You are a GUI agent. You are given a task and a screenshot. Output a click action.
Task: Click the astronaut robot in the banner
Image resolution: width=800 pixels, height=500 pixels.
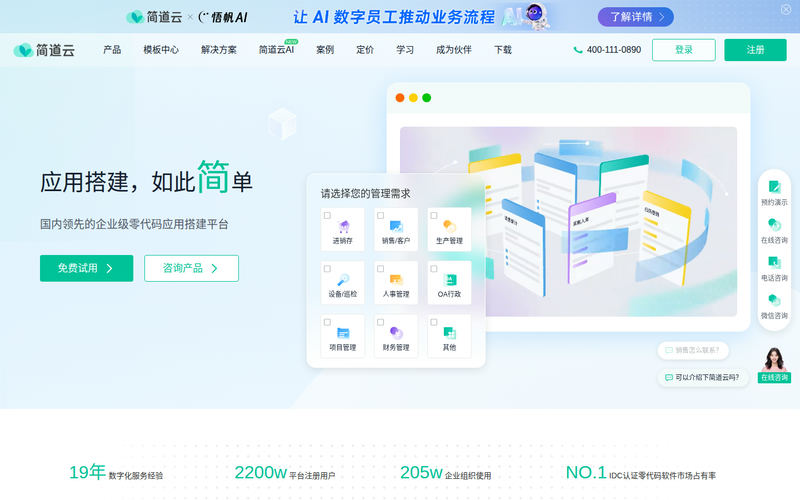coord(535,16)
